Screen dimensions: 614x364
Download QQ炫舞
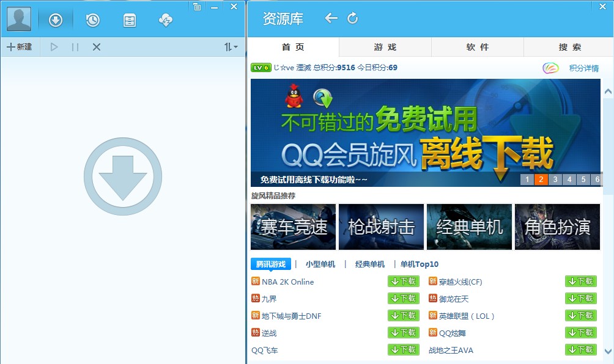point(581,333)
